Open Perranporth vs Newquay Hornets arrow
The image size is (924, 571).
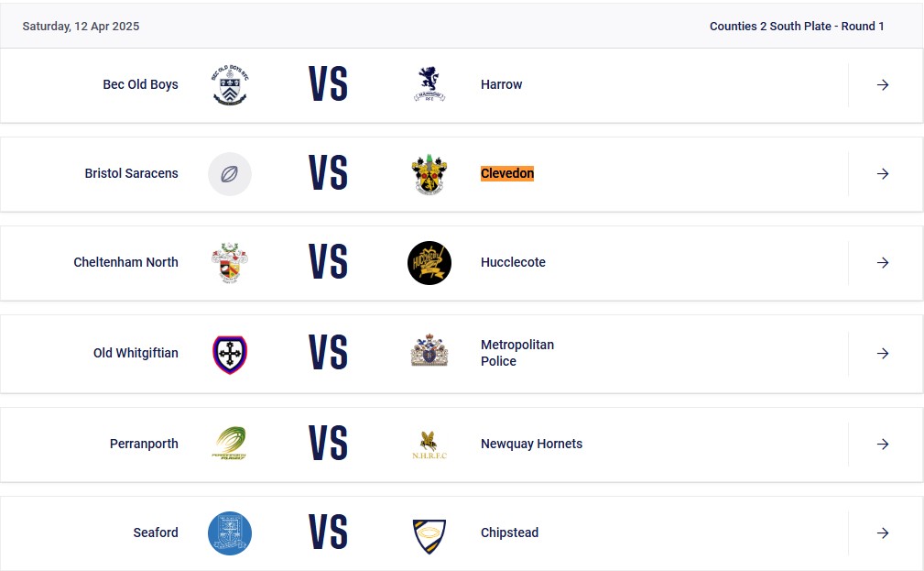click(x=883, y=444)
